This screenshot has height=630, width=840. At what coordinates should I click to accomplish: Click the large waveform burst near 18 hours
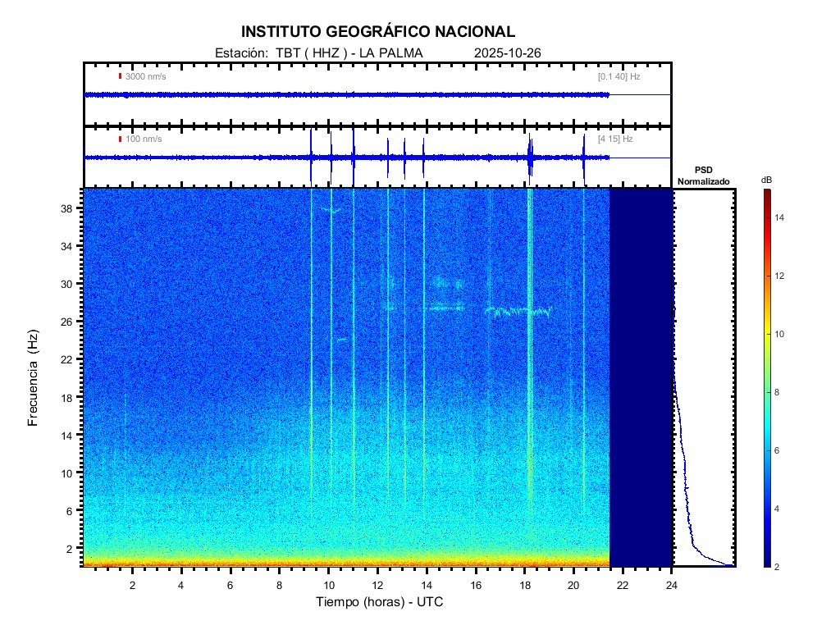tap(530, 157)
